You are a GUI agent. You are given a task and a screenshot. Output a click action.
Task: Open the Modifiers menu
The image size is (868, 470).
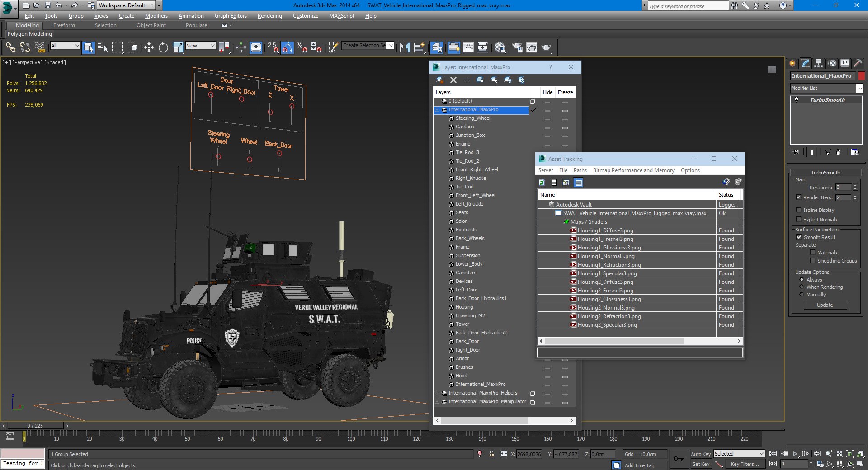pyautogui.click(x=156, y=16)
